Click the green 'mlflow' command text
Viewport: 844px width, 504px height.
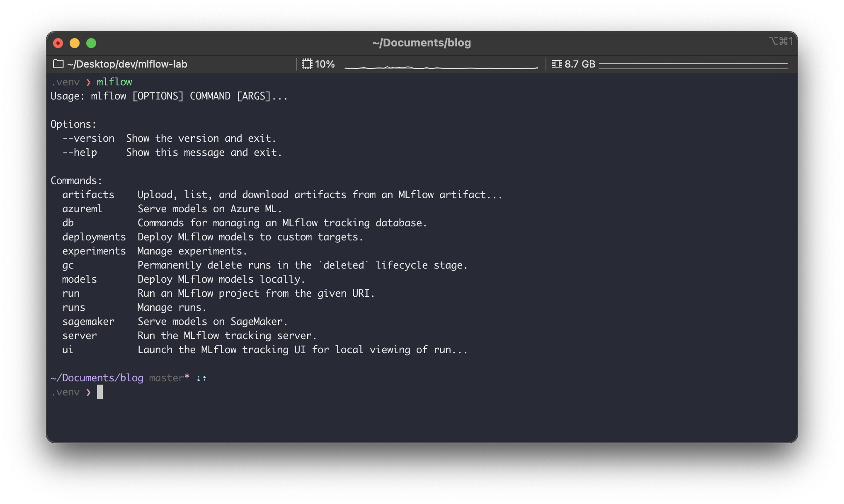114,82
